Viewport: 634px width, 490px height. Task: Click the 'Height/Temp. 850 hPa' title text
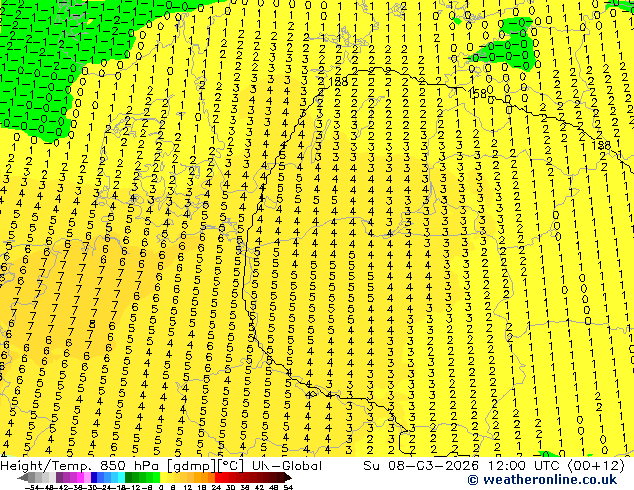tap(82, 466)
